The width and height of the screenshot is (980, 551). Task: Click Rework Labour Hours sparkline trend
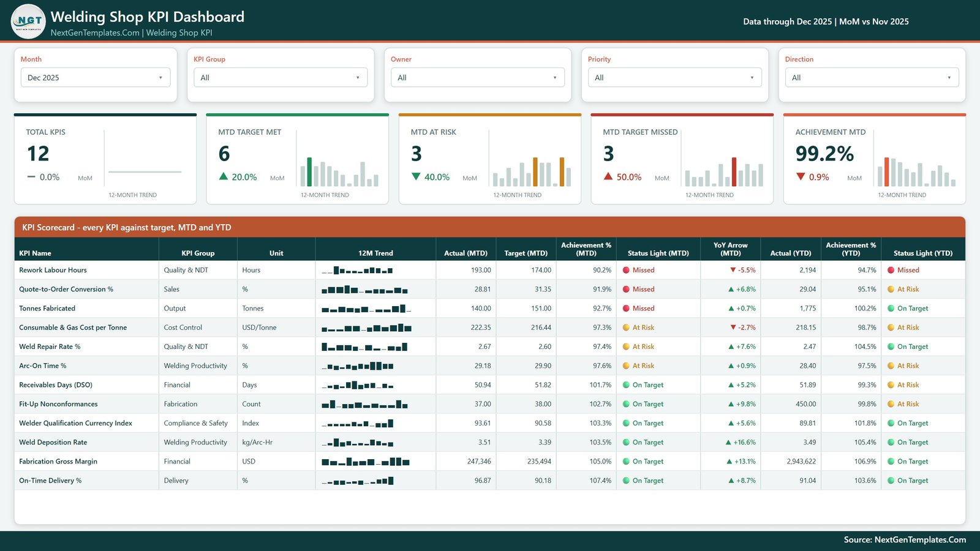click(x=357, y=270)
